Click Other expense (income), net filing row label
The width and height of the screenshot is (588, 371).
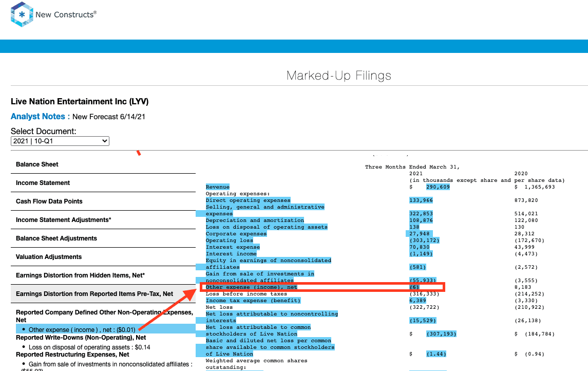pos(251,287)
